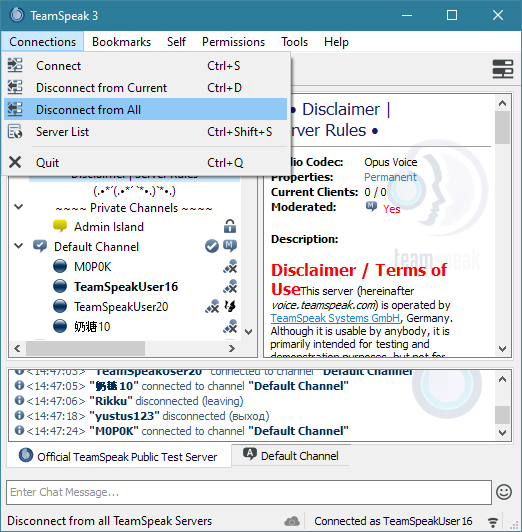Click the muted mic icon beside M0P0K
The image size is (522, 532).
(x=230, y=266)
